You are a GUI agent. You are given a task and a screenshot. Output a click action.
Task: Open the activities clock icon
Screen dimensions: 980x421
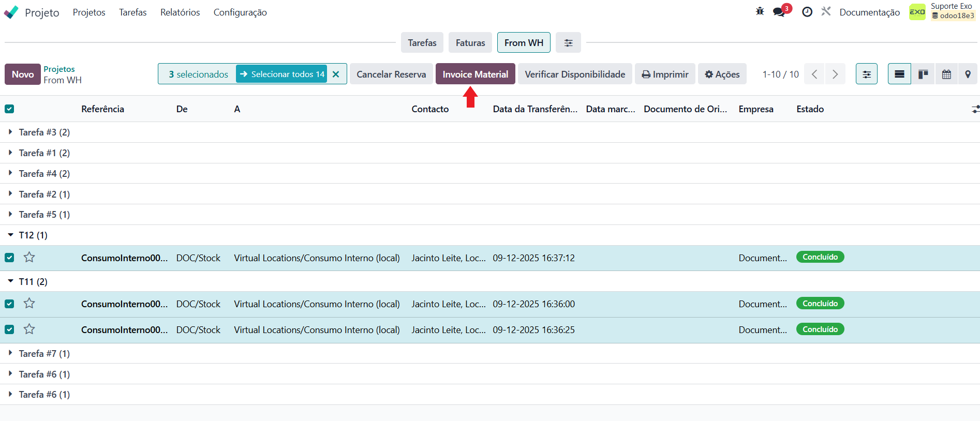(x=807, y=12)
